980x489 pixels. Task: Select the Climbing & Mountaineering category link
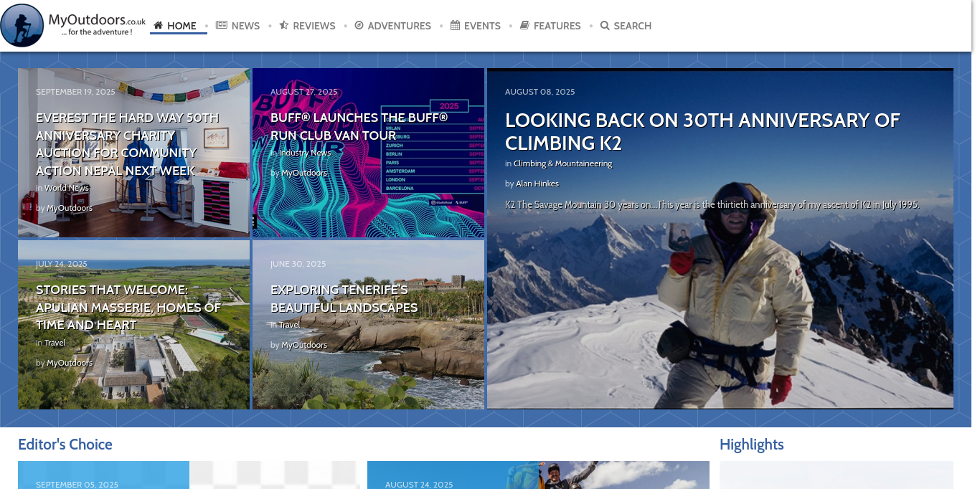click(x=562, y=163)
